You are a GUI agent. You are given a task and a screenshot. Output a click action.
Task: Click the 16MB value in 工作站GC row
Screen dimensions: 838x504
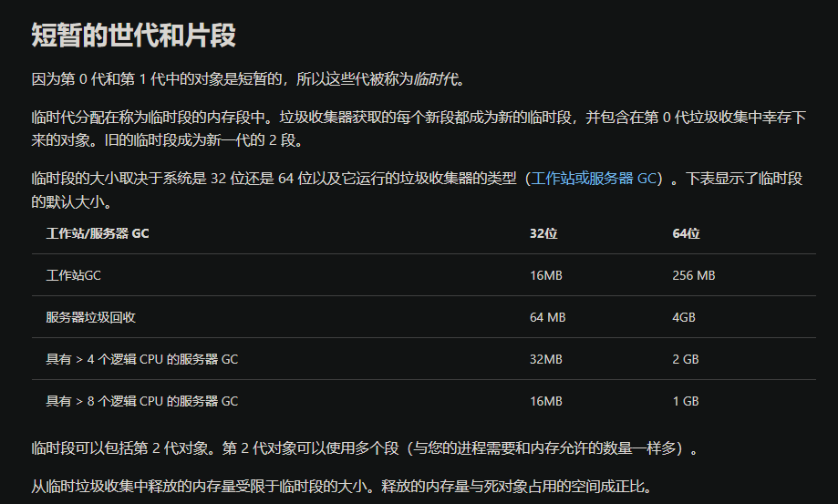coord(545,275)
